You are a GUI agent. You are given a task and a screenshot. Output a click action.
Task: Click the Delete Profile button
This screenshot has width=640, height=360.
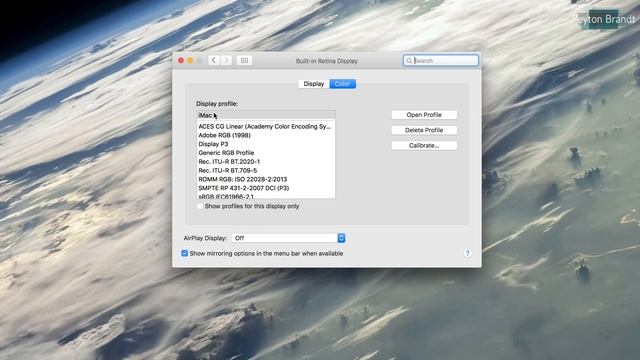[424, 130]
